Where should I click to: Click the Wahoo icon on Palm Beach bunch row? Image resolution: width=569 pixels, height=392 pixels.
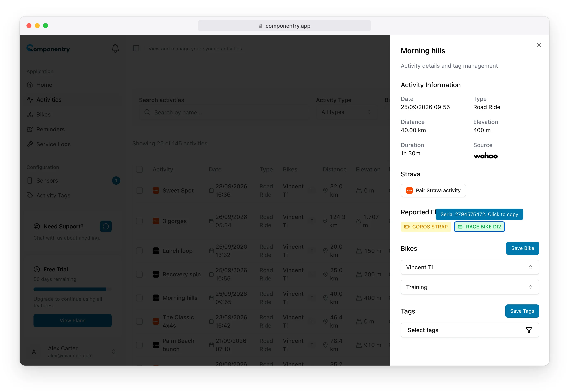156,345
